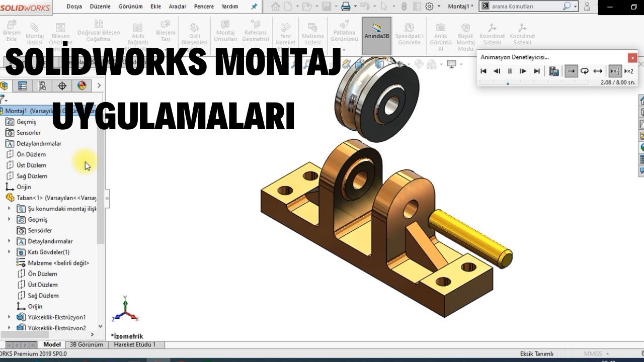This screenshot has width=644, height=362.
Task: Open the Dosya menu
Action: pyautogui.click(x=74, y=7)
